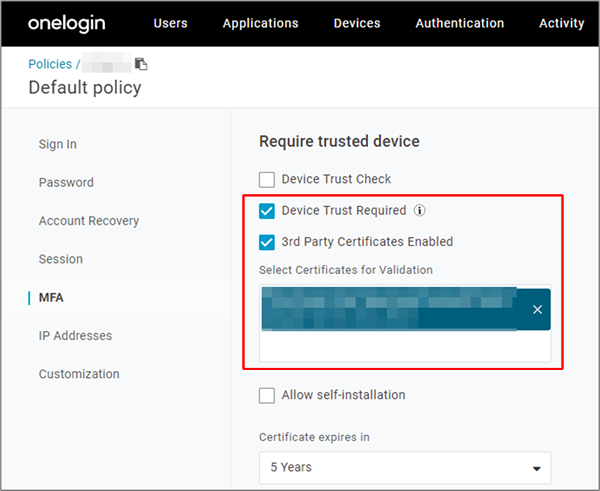Switch to the Sign In section
Viewport: 600px width, 491px height.
[x=58, y=144]
